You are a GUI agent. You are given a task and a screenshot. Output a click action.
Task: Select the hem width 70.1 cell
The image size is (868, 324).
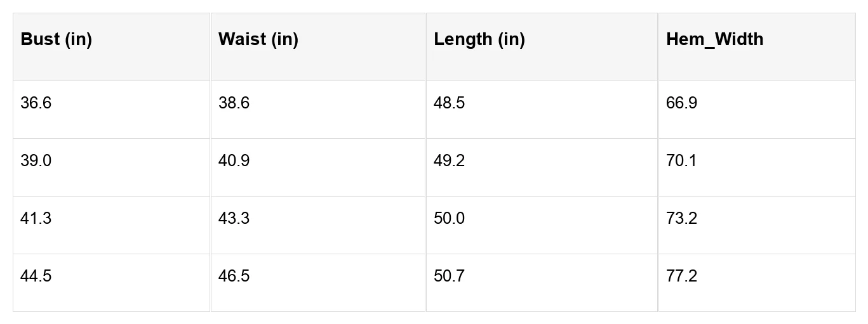pyautogui.click(x=757, y=167)
